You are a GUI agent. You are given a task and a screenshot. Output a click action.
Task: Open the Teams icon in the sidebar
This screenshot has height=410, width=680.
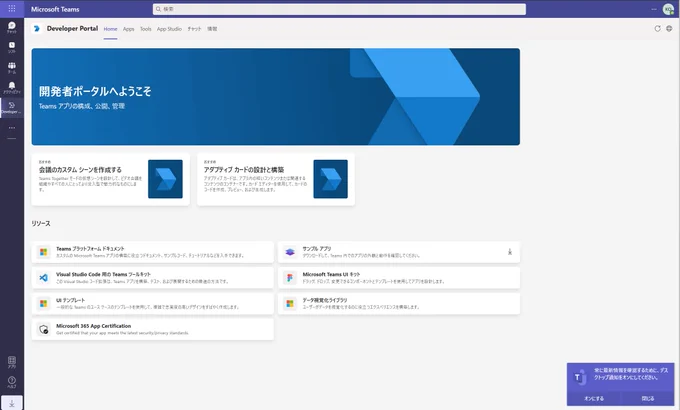click(12, 67)
